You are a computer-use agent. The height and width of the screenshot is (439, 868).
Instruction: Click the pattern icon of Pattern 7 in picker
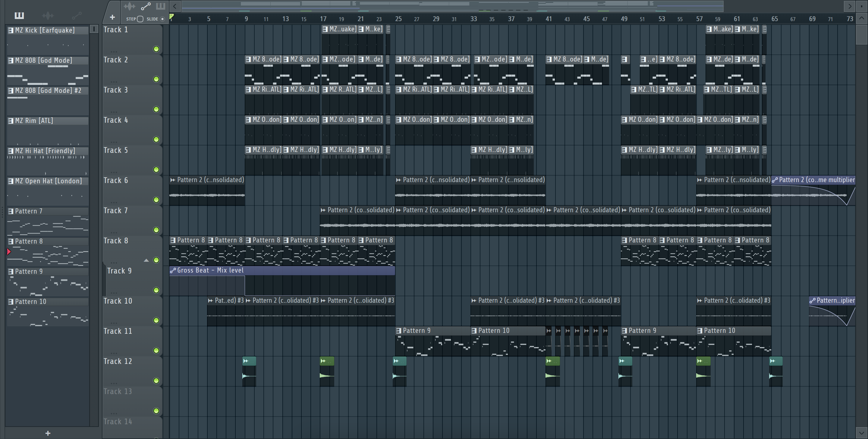coord(11,211)
